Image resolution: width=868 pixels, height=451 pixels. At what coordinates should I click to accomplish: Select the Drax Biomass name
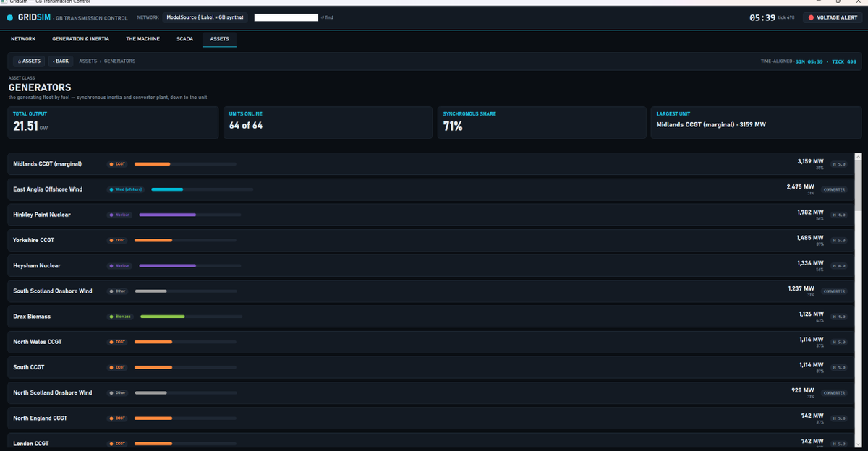tap(32, 317)
